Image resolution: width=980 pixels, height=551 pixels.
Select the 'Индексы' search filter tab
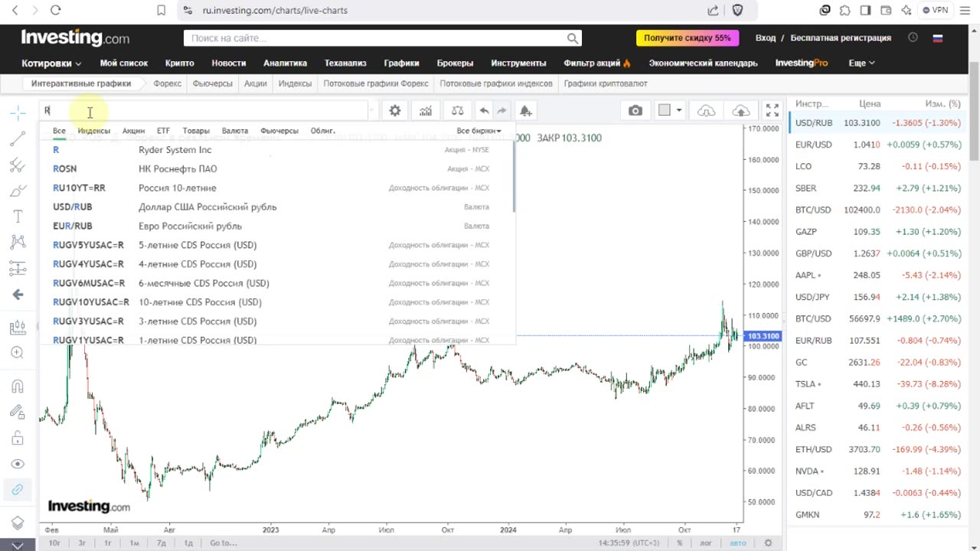(94, 131)
